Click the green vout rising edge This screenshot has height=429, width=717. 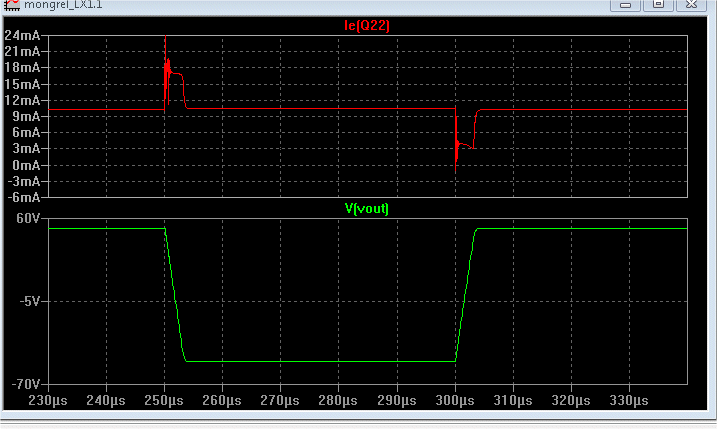pyautogui.click(x=466, y=295)
